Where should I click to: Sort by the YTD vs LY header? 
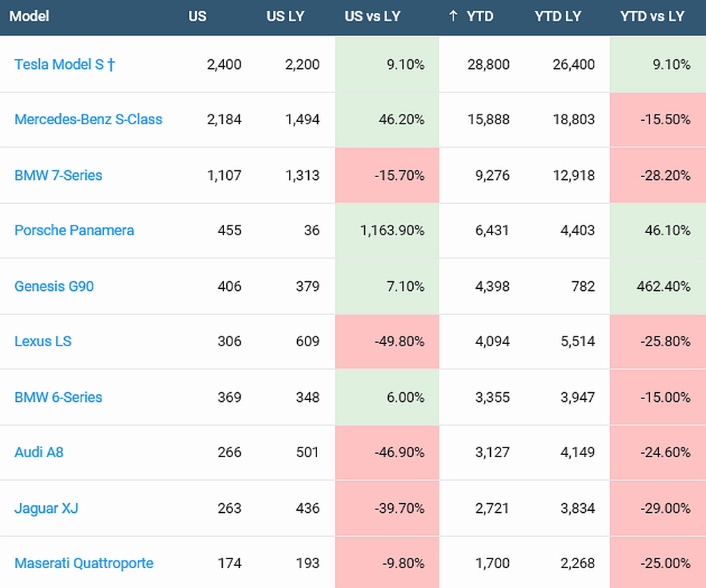[x=652, y=17]
